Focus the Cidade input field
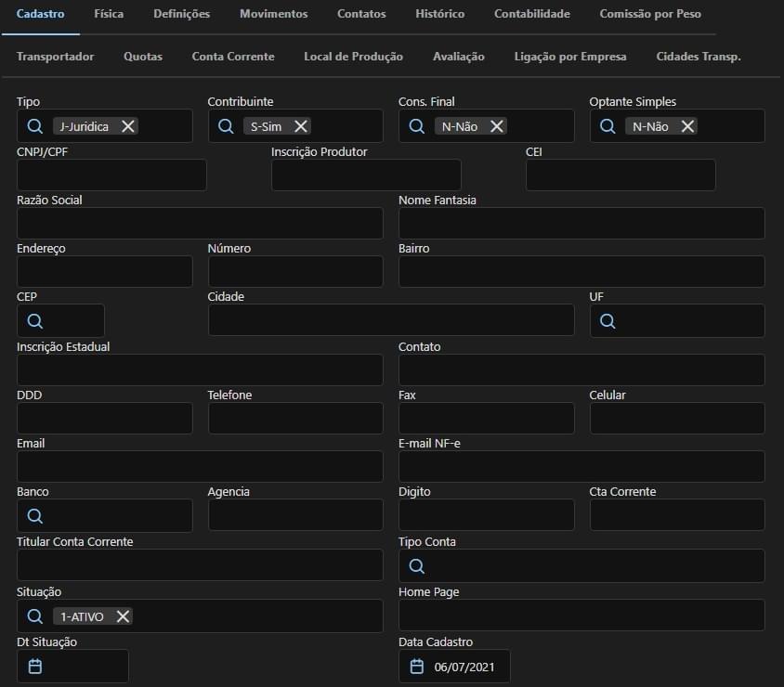 click(391, 319)
